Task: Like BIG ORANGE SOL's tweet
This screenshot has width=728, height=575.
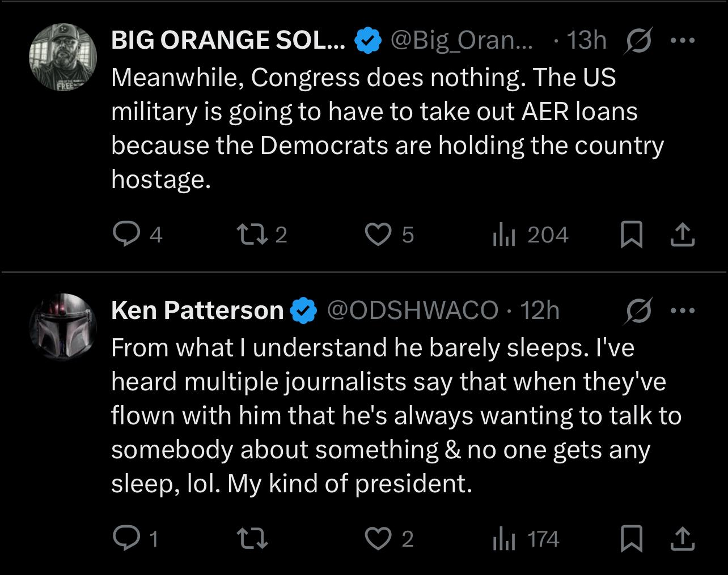Action: tap(378, 235)
